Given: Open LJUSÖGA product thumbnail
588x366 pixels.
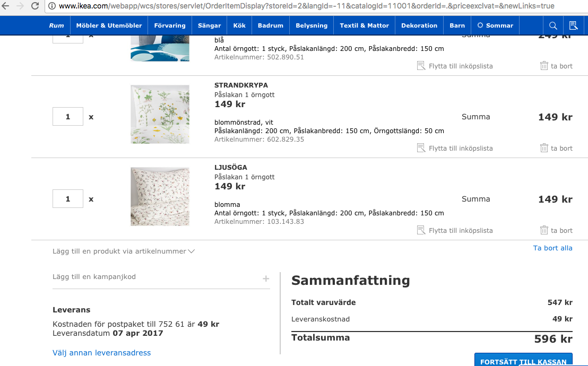Looking at the screenshot, I should click(x=160, y=196).
